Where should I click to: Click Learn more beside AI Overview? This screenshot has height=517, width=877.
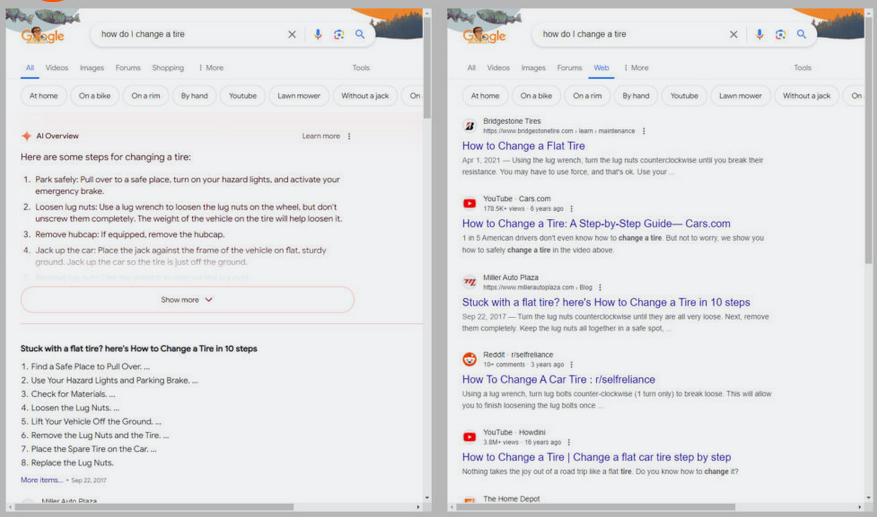coord(321,136)
